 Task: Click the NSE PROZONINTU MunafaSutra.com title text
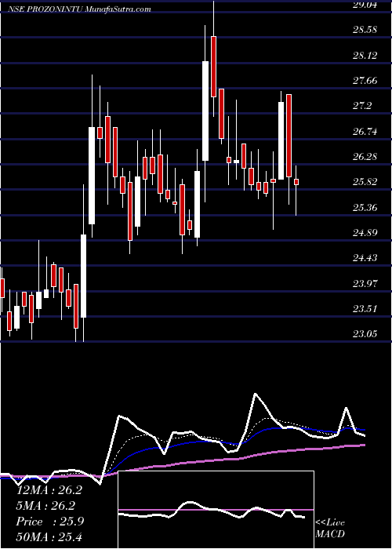point(80,9)
